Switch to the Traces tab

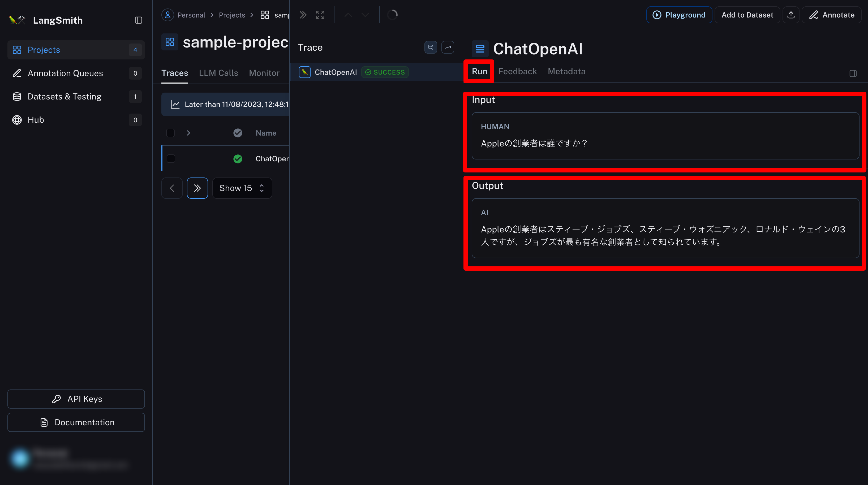(175, 73)
